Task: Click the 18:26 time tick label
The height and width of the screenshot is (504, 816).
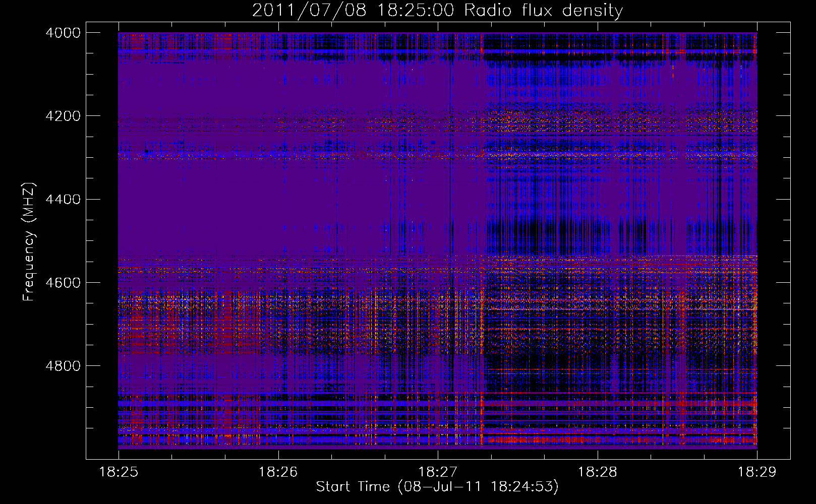Action: click(x=278, y=472)
